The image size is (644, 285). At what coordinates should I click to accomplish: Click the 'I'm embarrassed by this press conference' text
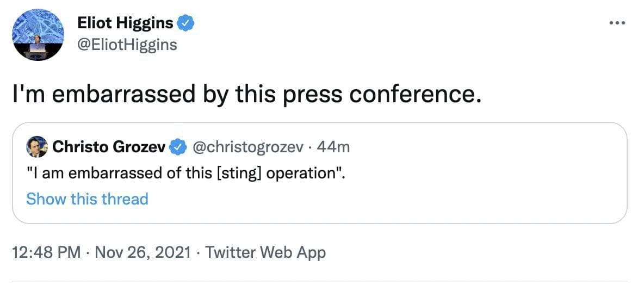[x=247, y=94]
